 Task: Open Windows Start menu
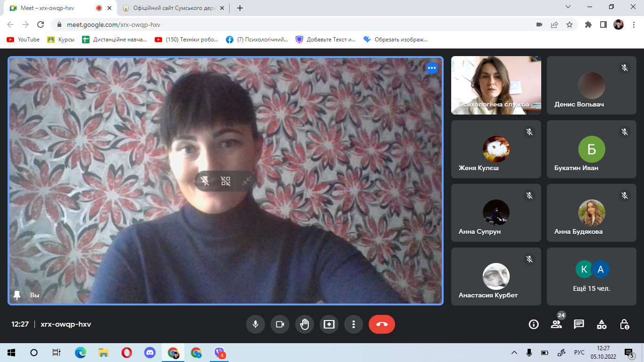click(x=11, y=353)
